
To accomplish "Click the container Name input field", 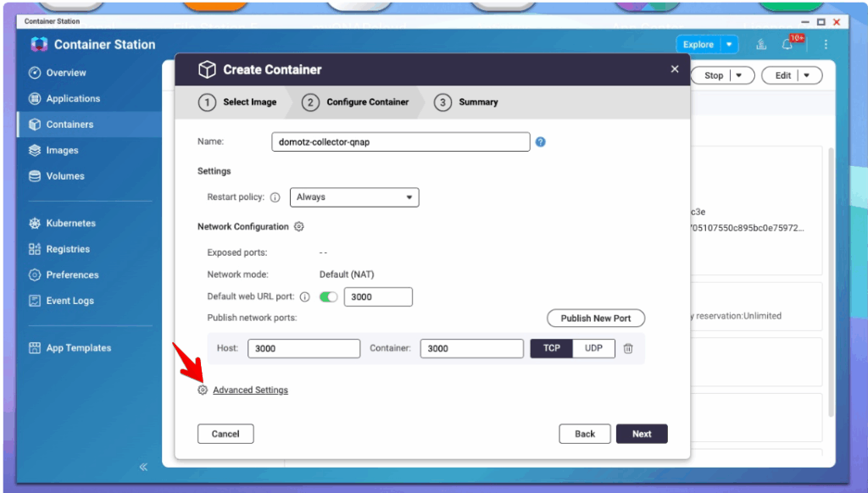I will tap(400, 142).
